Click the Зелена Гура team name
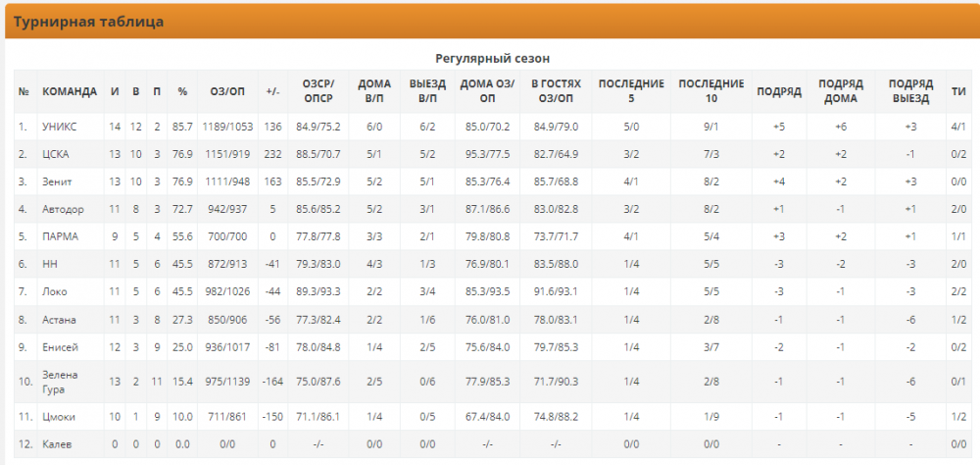The width and height of the screenshot is (980, 465). coord(60,382)
